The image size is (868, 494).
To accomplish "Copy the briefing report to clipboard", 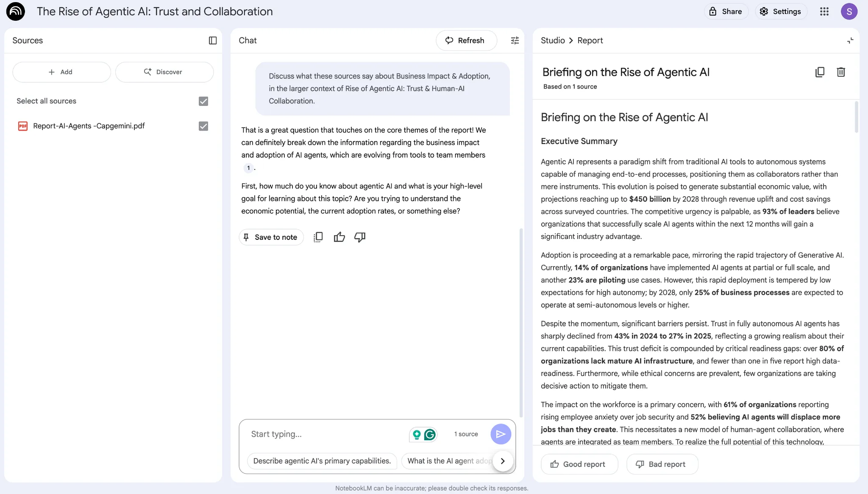I will coord(820,72).
